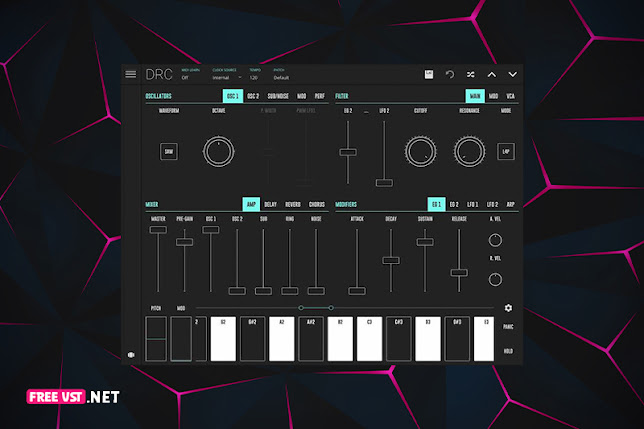644x429 pixels.
Task: Switch to the REVERB tab
Action: (x=293, y=204)
